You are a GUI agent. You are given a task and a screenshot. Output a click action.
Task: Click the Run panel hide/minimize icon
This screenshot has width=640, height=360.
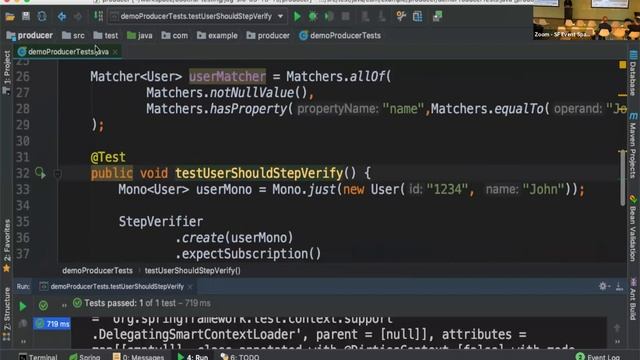[x=619, y=287]
